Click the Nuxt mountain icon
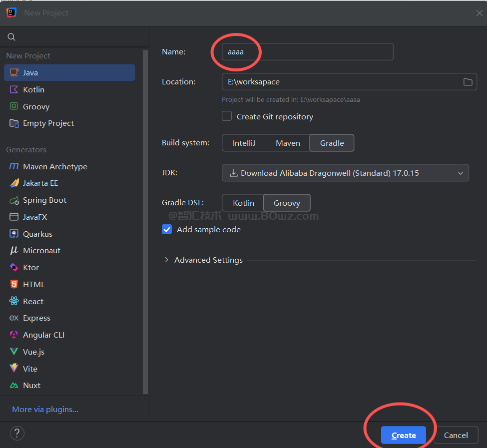This screenshot has height=448, width=487. click(14, 385)
